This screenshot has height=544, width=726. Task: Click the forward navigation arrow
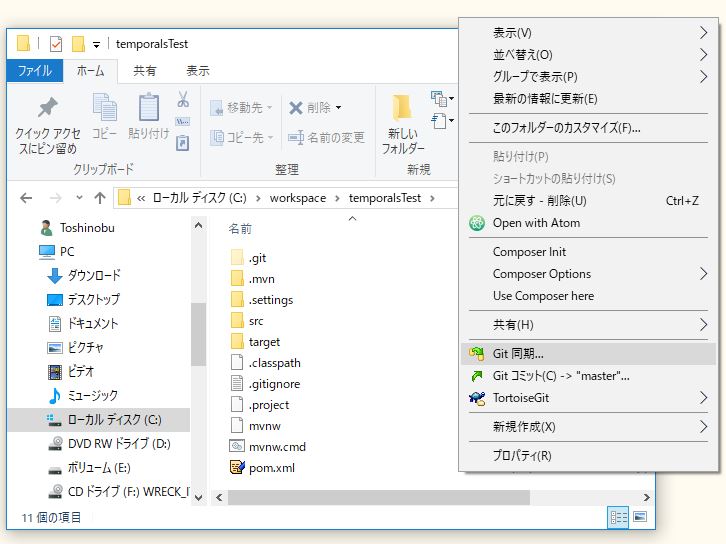point(56,198)
